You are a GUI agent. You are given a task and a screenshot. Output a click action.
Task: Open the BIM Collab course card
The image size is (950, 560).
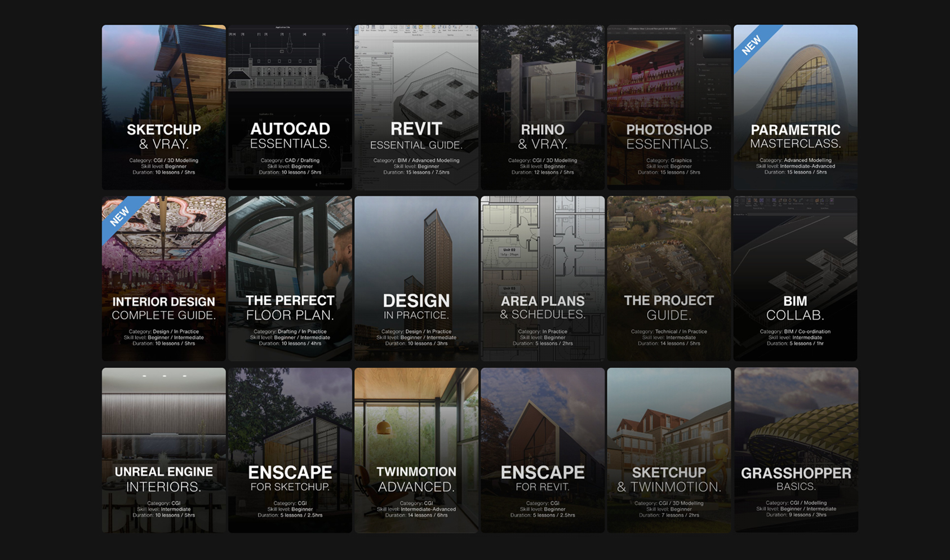click(795, 278)
